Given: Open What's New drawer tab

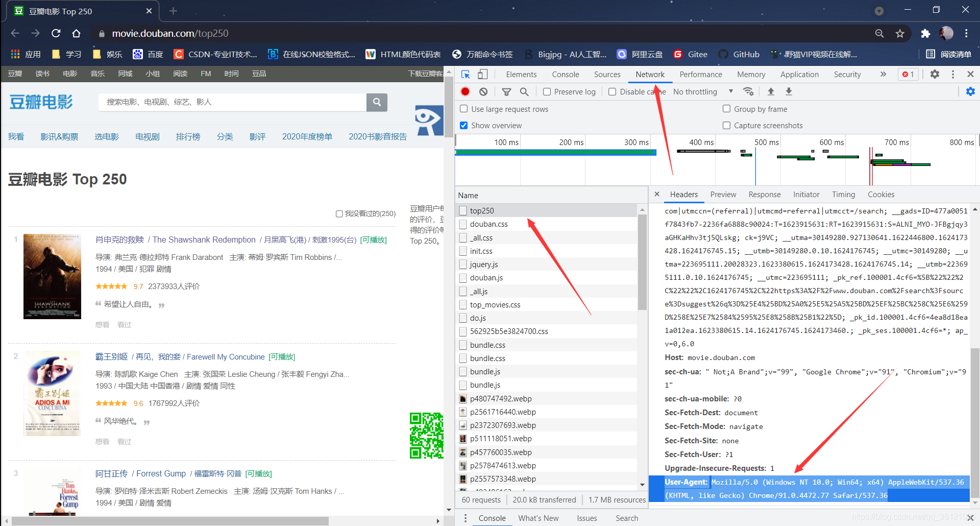Looking at the screenshot, I should coord(538,518).
